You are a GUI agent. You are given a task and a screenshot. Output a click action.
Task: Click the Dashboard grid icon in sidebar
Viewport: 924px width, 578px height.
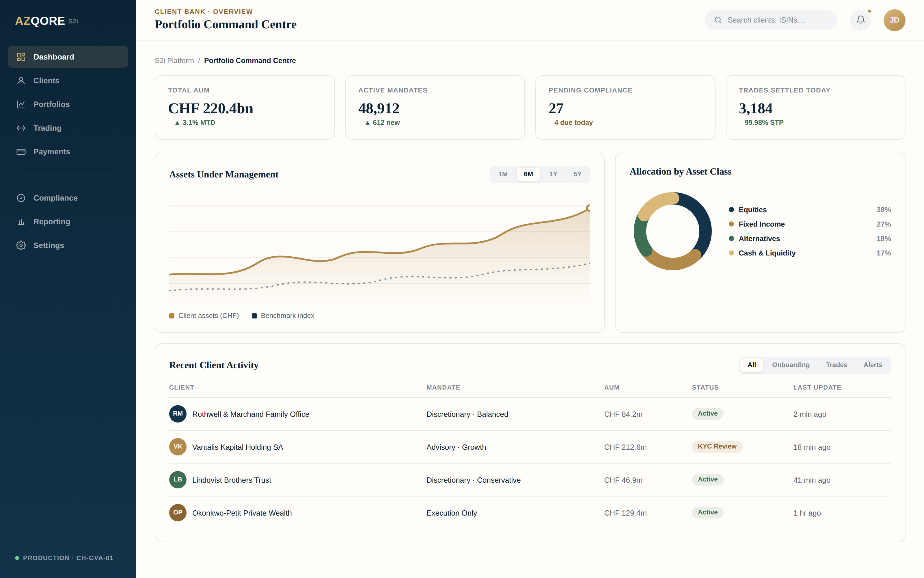point(21,57)
